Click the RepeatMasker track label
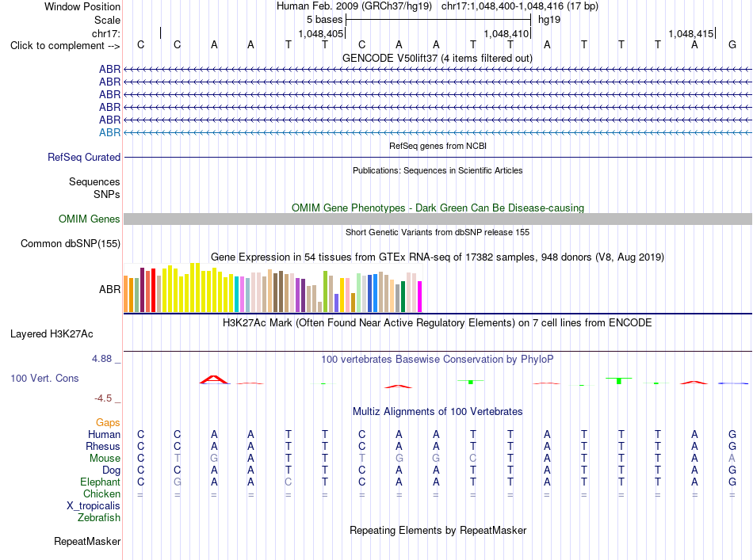The width and height of the screenshot is (753, 560). tap(87, 541)
